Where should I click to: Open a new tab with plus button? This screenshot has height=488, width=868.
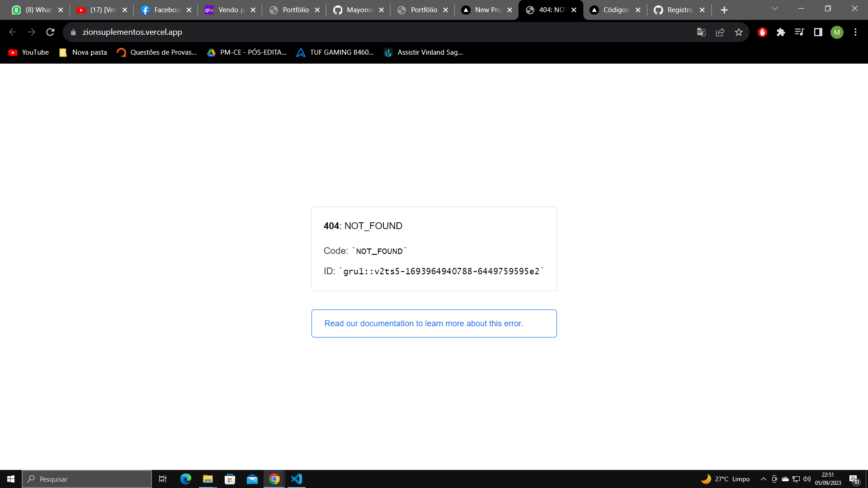click(x=724, y=10)
